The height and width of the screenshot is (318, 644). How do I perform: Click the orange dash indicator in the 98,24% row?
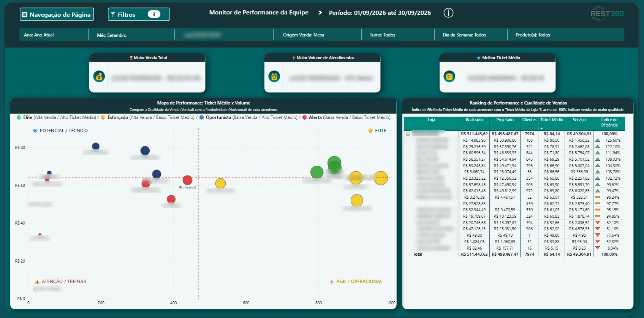(x=598, y=197)
